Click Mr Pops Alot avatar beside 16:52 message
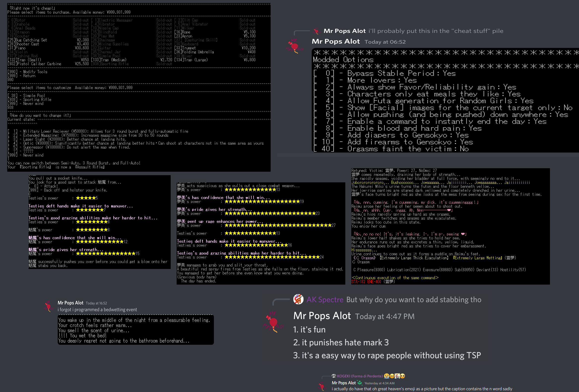The image size is (579, 392). point(49,306)
